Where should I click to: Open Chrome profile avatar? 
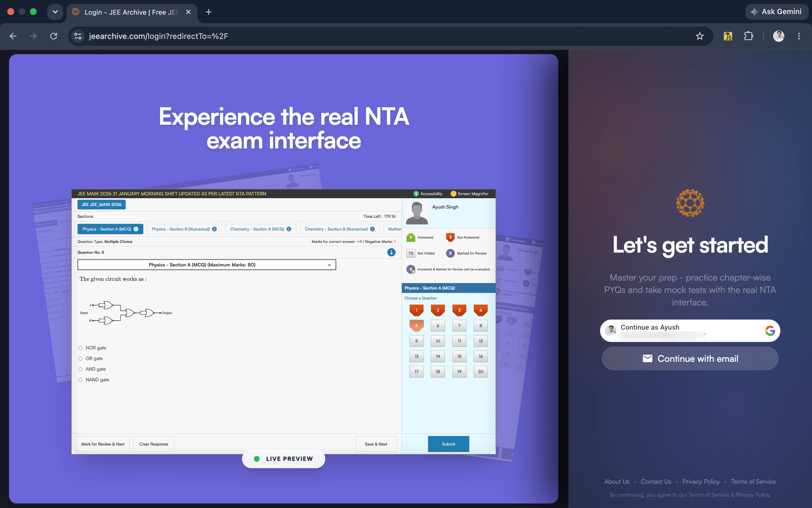pos(778,36)
